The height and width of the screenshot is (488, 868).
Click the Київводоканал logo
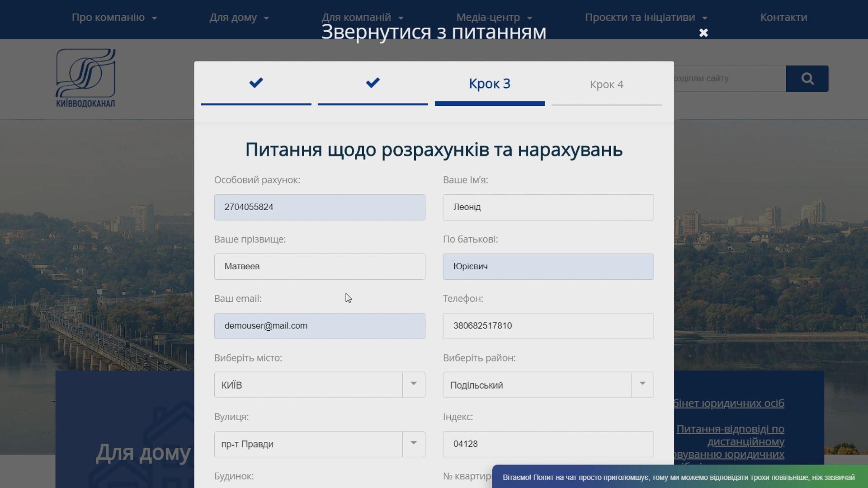tap(85, 78)
